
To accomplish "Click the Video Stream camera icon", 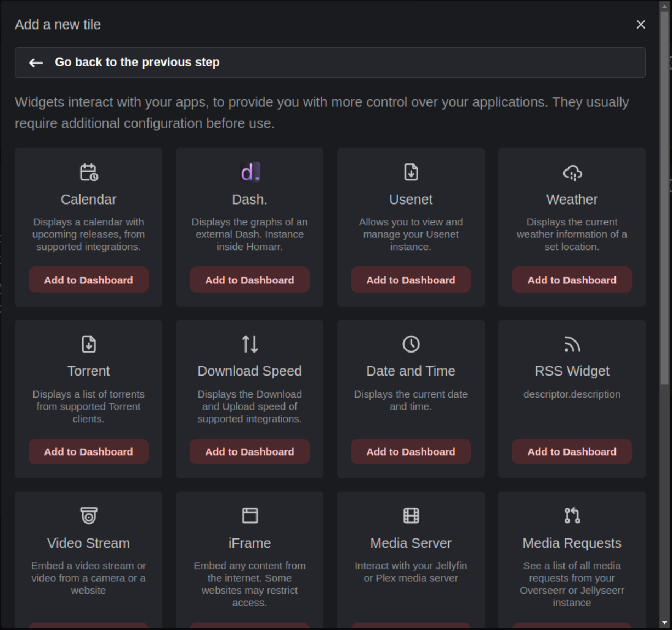I will [x=88, y=515].
